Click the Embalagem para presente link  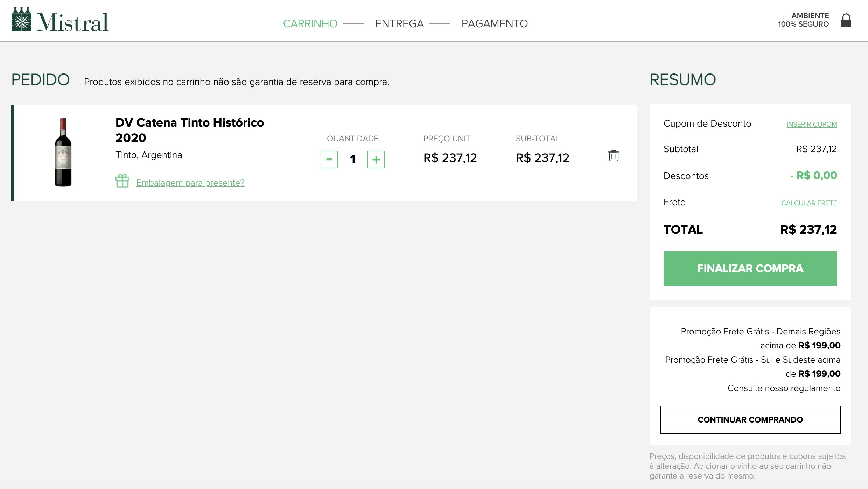[190, 183]
